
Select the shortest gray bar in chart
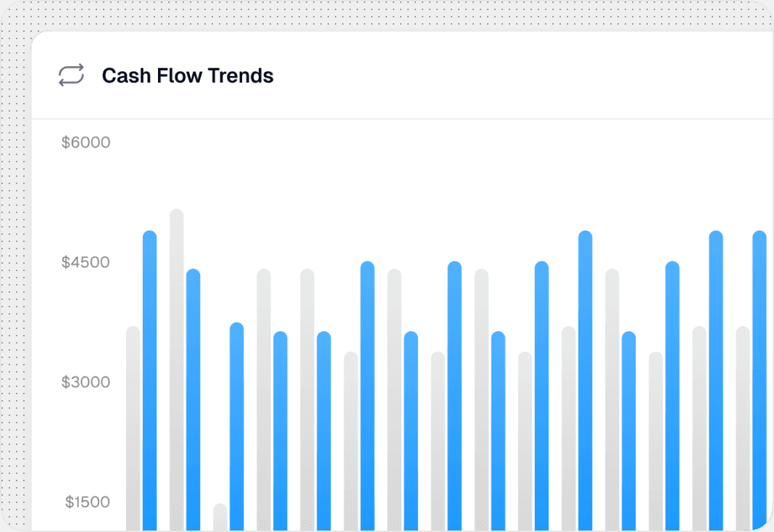pos(220,517)
